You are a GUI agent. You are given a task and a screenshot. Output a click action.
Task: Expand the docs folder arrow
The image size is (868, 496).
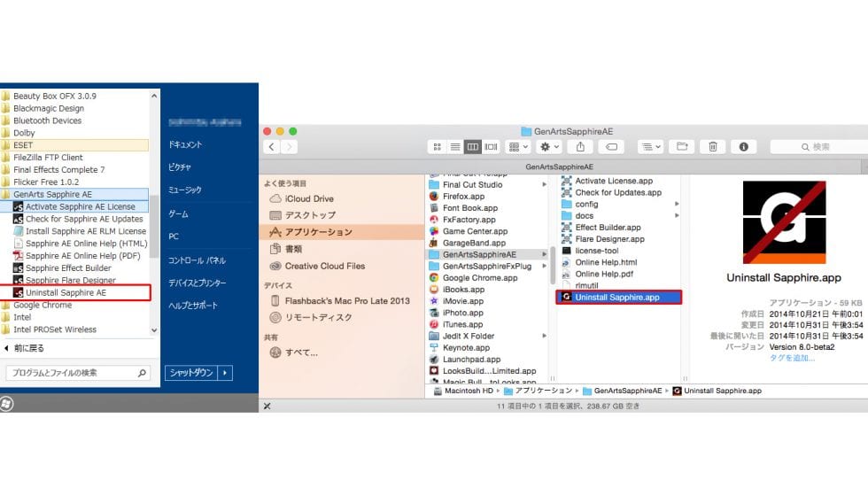[x=677, y=216]
